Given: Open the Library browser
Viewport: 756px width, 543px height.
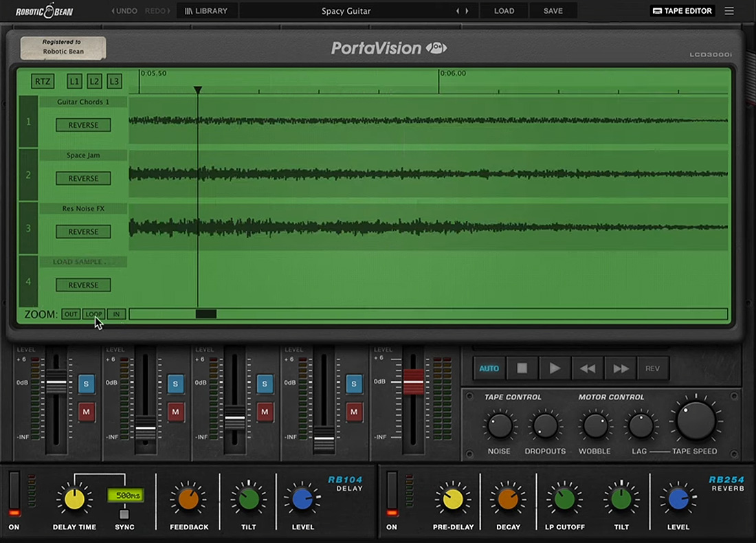Looking at the screenshot, I should 206,10.
